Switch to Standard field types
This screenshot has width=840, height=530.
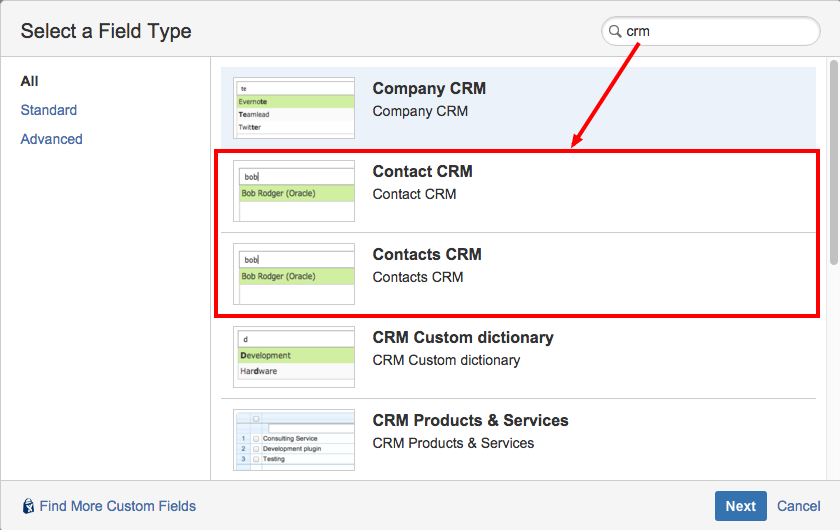pyautogui.click(x=49, y=110)
